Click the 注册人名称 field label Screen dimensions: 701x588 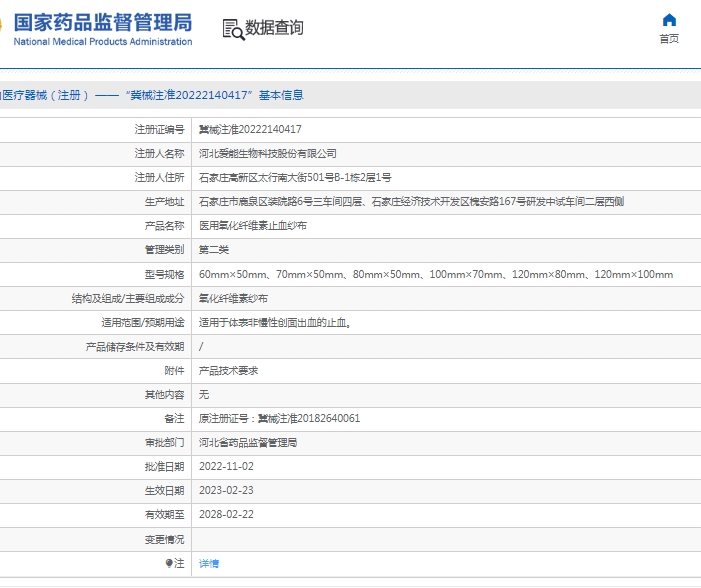click(x=160, y=154)
